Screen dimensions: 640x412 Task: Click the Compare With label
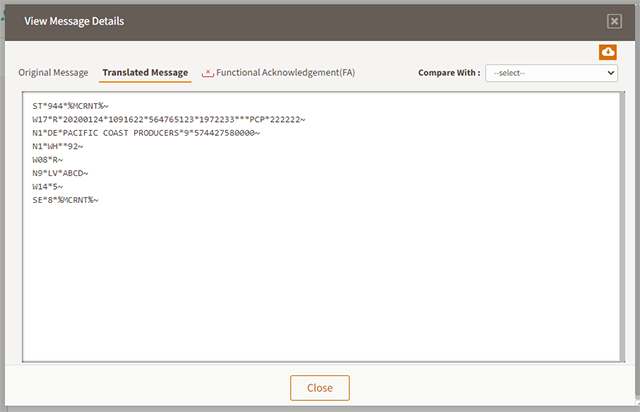tap(448, 73)
